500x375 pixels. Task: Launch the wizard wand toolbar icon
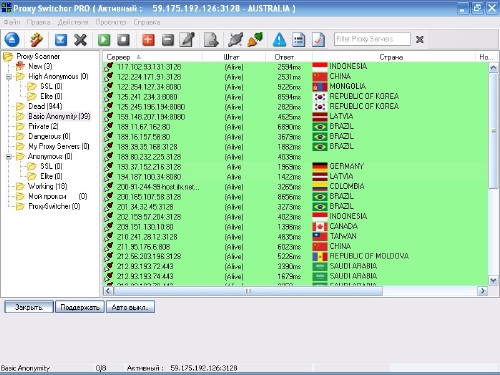click(36, 40)
